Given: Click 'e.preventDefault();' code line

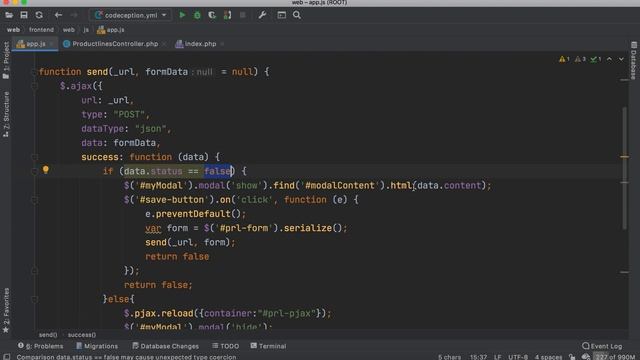Looking at the screenshot, I should [x=196, y=214].
